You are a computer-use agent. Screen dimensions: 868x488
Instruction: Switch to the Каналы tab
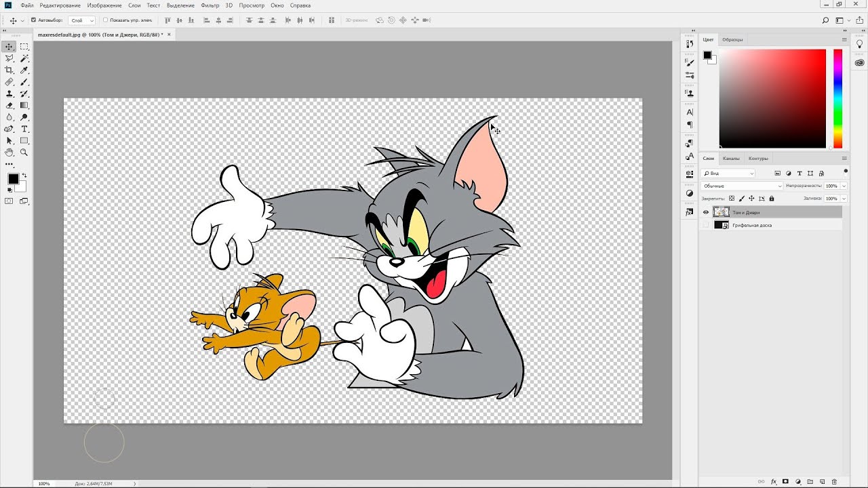[731, 158]
